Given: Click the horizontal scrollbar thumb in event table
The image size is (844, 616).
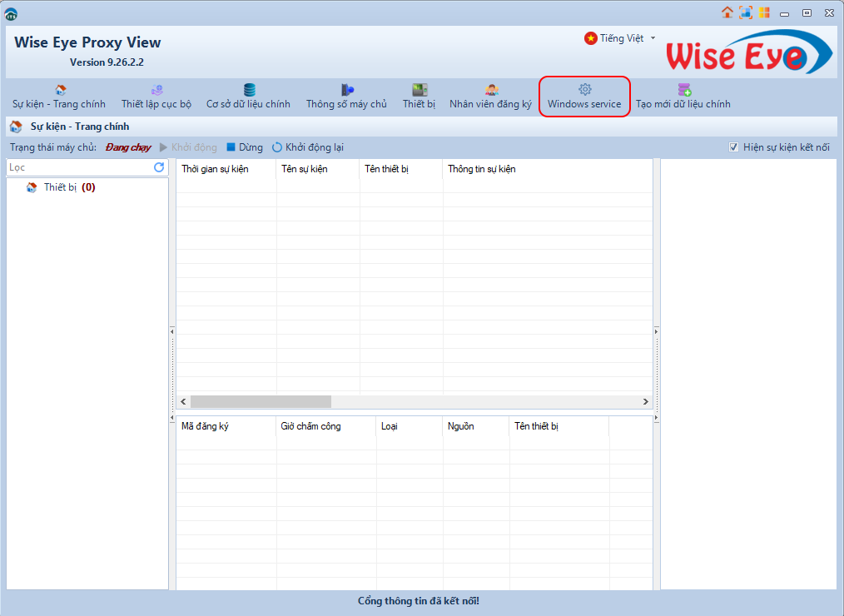Looking at the screenshot, I should coord(260,401).
